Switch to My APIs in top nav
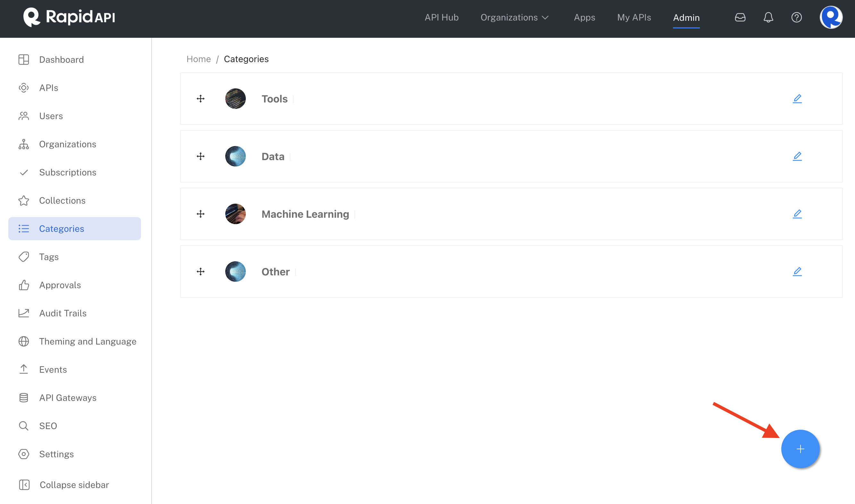Image resolution: width=855 pixels, height=504 pixels. pyautogui.click(x=634, y=17)
